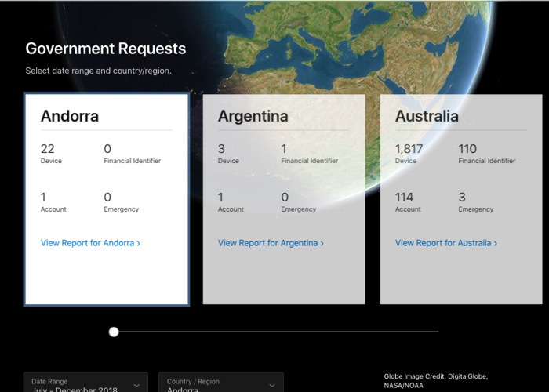The width and height of the screenshot is (549, 392).
Task: Click Australia's 3 Emergency count
Action: 462,198
